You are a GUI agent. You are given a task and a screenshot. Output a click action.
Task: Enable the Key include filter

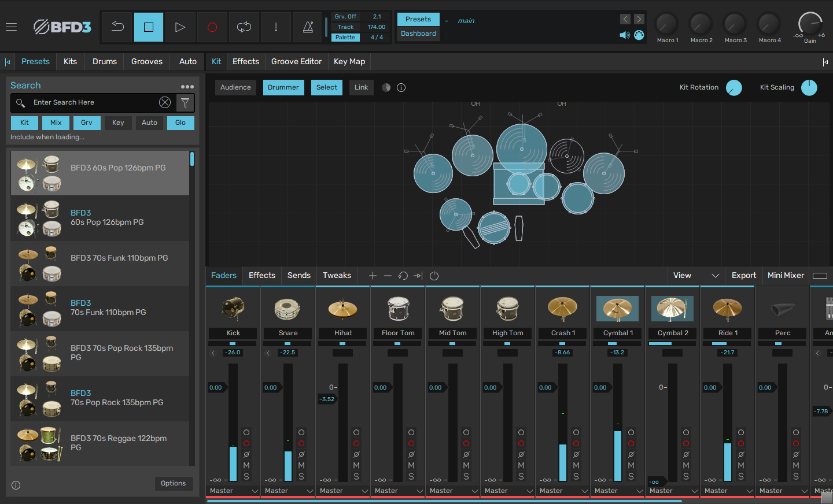118,123
